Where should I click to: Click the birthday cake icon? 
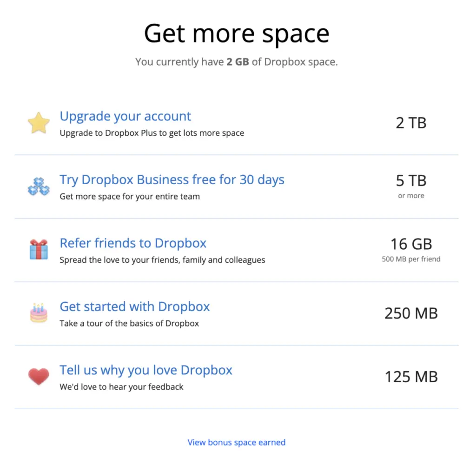[39, 313]
